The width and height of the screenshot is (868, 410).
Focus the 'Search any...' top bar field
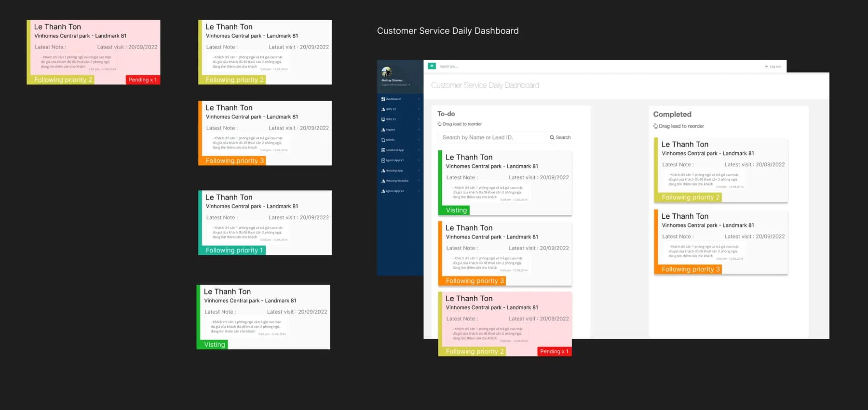tap(448, 66)
